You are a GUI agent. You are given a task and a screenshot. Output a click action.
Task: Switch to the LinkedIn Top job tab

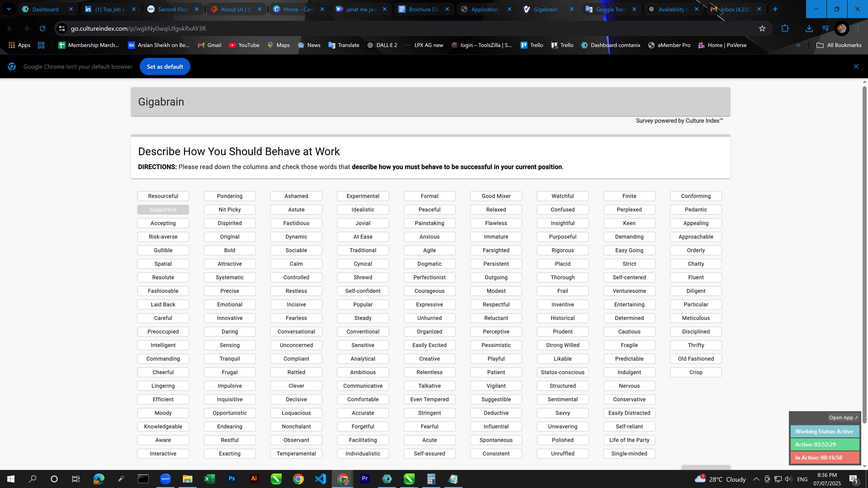pos(111,9)
